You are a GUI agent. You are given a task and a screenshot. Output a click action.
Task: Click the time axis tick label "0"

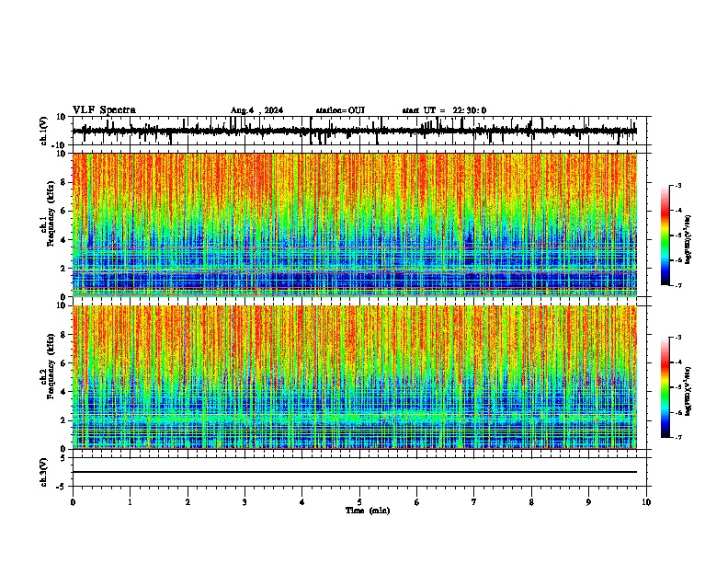click(73, 502)
